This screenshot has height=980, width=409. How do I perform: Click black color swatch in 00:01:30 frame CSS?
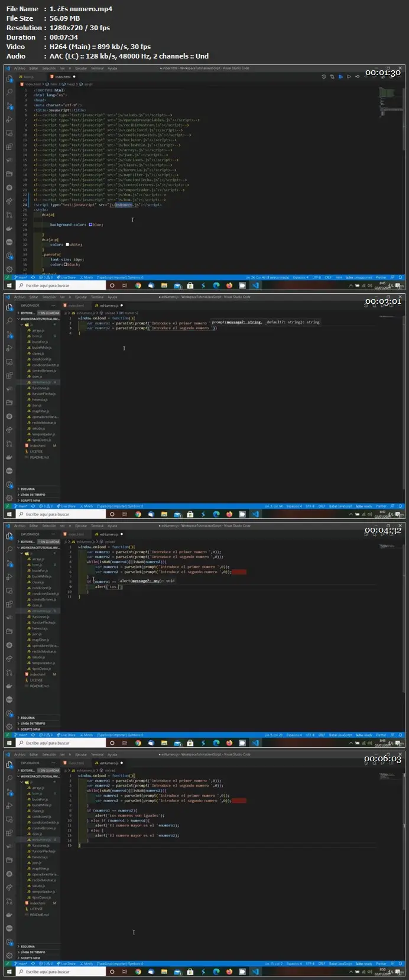[x=66, y=264]
